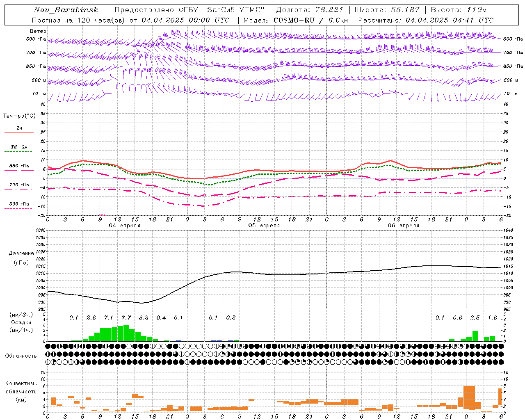Screen dimensions: 525x420
Task: Click the 'Td 2м' dew point legend entry
Action: coord(19,147)
